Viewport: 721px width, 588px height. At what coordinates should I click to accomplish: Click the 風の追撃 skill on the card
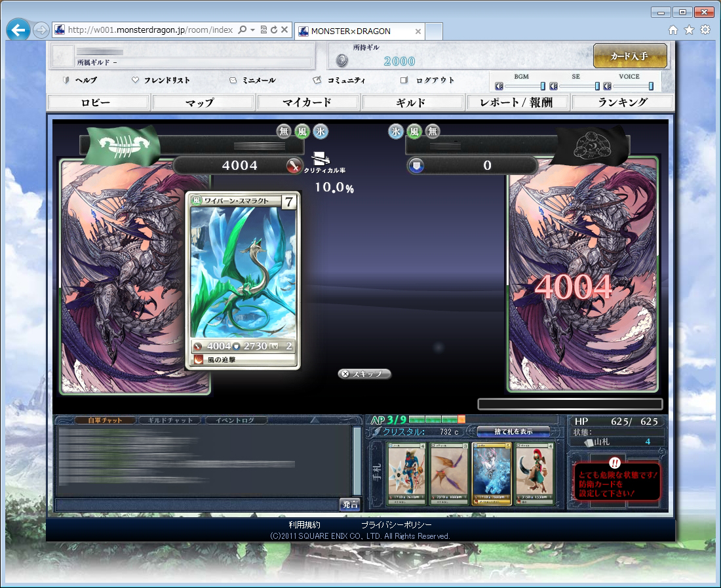(243, 359)
